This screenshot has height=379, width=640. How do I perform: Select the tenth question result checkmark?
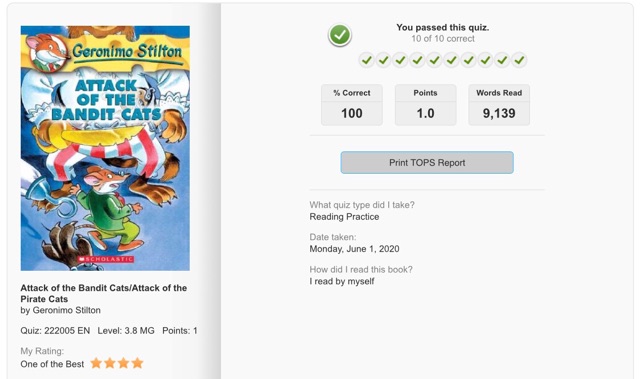519,60
